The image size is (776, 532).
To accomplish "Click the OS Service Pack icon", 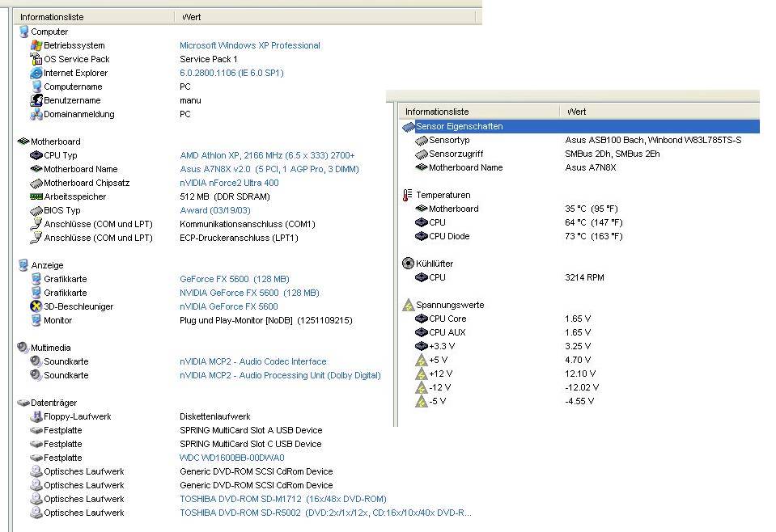I will (36, 59).
